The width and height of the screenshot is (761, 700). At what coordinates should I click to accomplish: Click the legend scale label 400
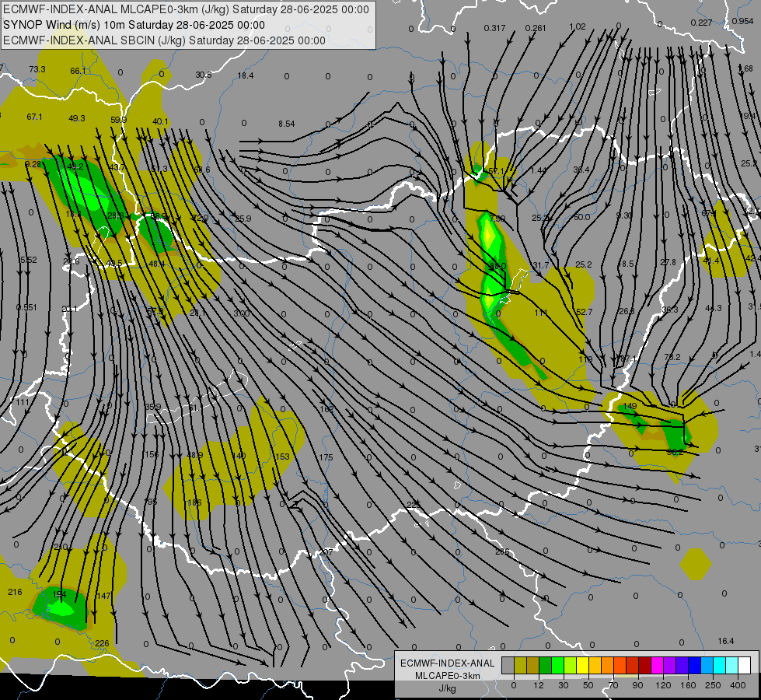pos(738,685)
